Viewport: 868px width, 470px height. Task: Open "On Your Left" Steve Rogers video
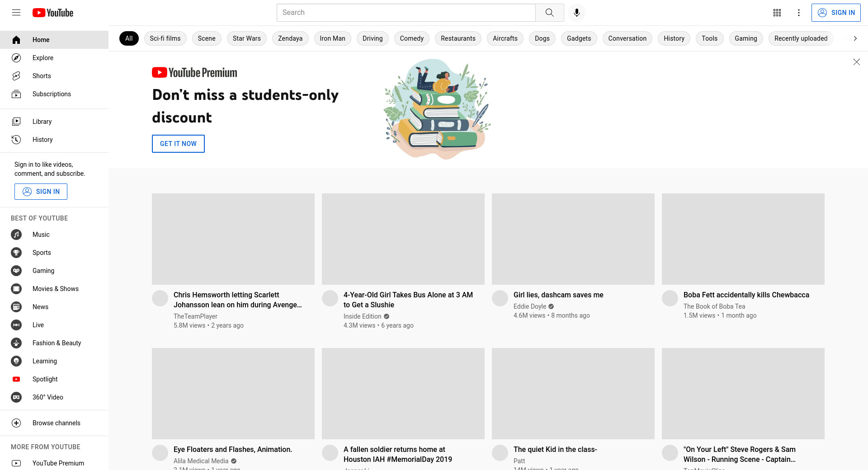pyautogui.click(x=740, y=454)
